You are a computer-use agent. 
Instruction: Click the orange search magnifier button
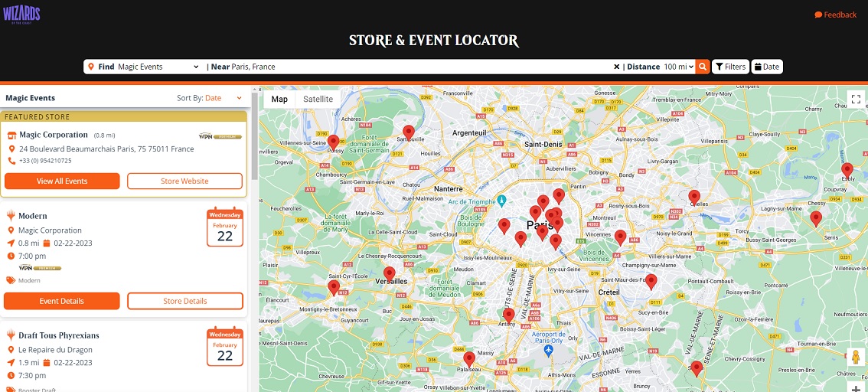point(703,67)
